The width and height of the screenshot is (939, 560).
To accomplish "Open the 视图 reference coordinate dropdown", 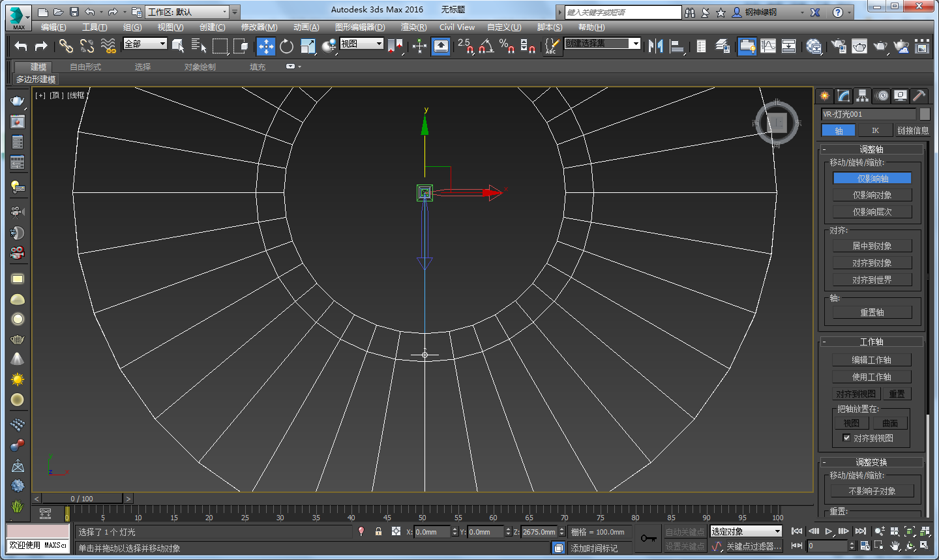I will (361, 44).
